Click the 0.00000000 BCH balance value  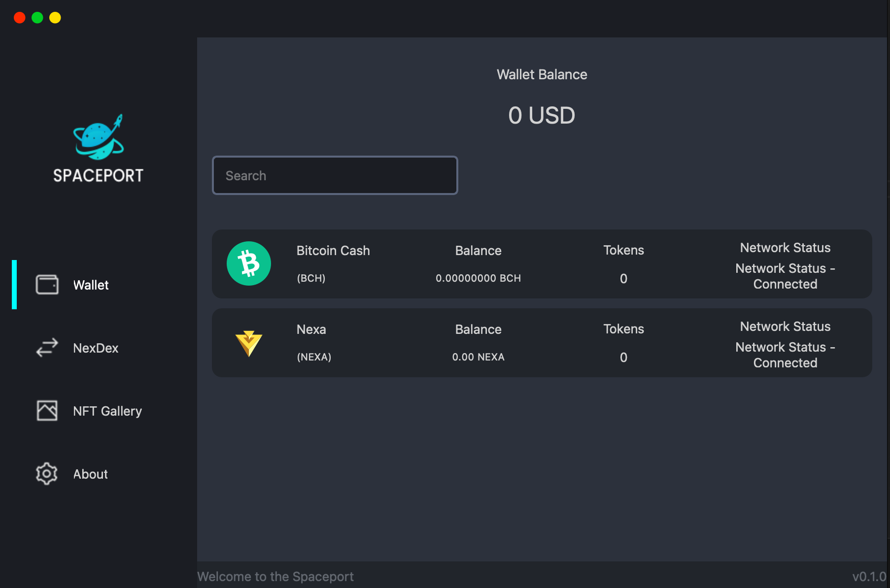[x=479, y=278]
